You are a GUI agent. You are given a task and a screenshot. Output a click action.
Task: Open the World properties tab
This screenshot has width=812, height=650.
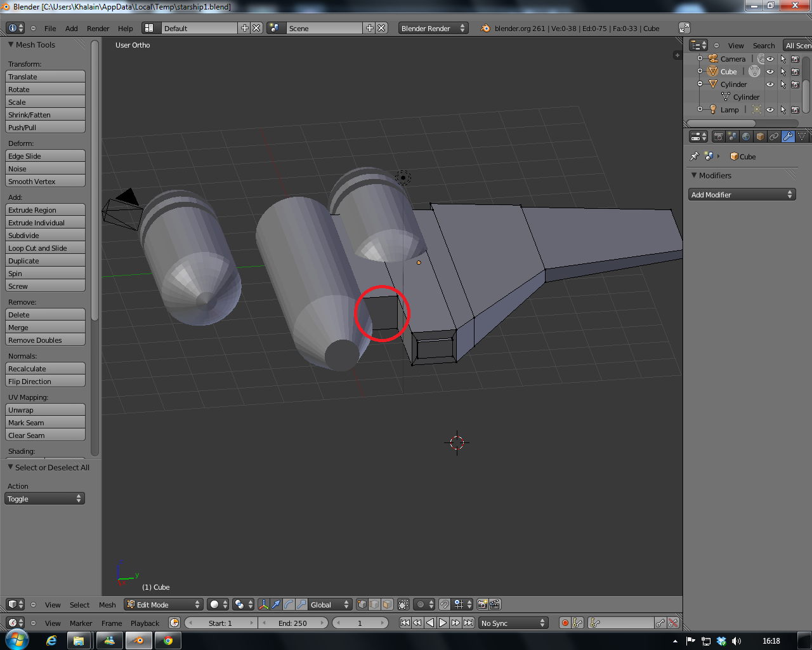[x=746, y=136]
